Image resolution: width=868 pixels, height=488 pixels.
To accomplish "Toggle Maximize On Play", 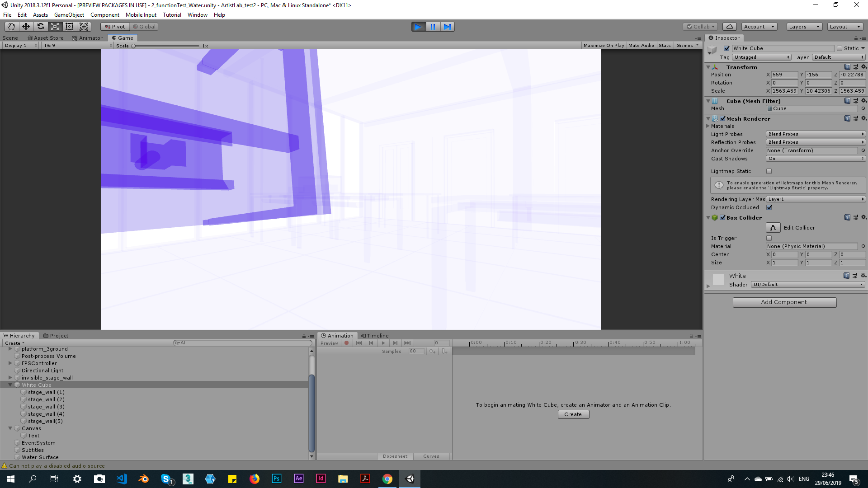I will [604, 46].
